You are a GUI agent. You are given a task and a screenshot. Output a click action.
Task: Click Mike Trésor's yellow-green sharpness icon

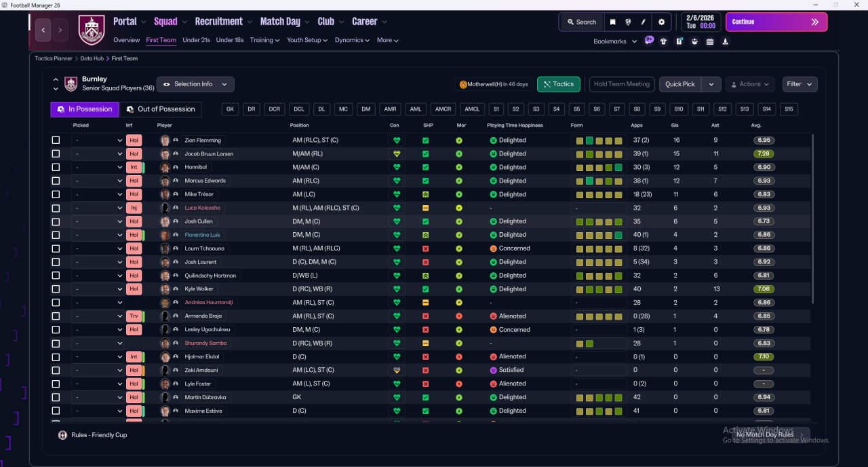(425, 194)
